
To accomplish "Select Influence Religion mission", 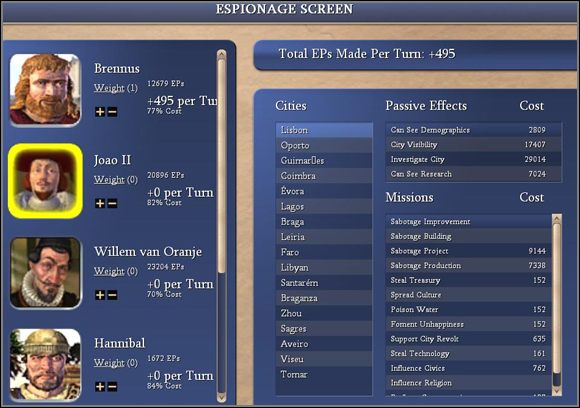I will point(469,383).
